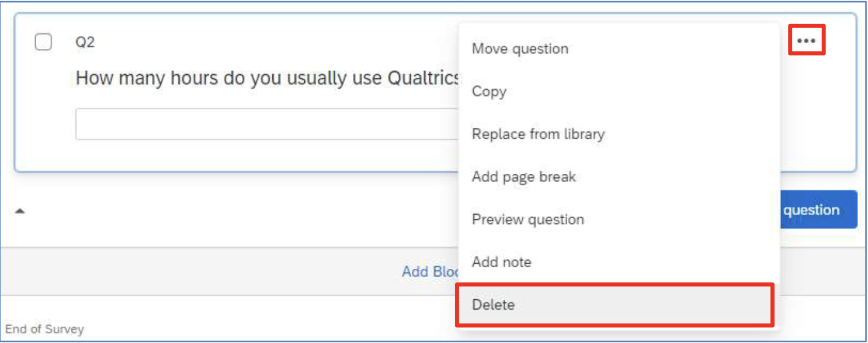Click the blue add question button
This screenshot has width=868, height=343.
(818, 210)
